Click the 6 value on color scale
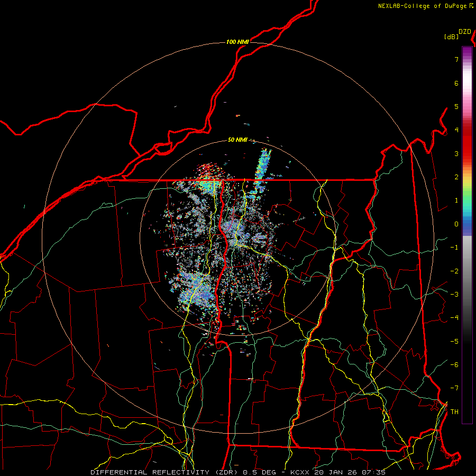This screenshot has height=476, width=476. click(x=456, y=83)
